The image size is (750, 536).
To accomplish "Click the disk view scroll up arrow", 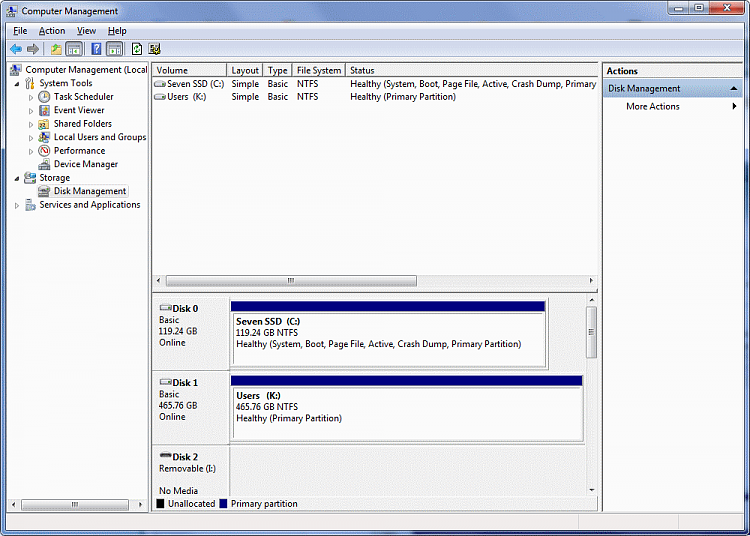I will click(592, 300).
